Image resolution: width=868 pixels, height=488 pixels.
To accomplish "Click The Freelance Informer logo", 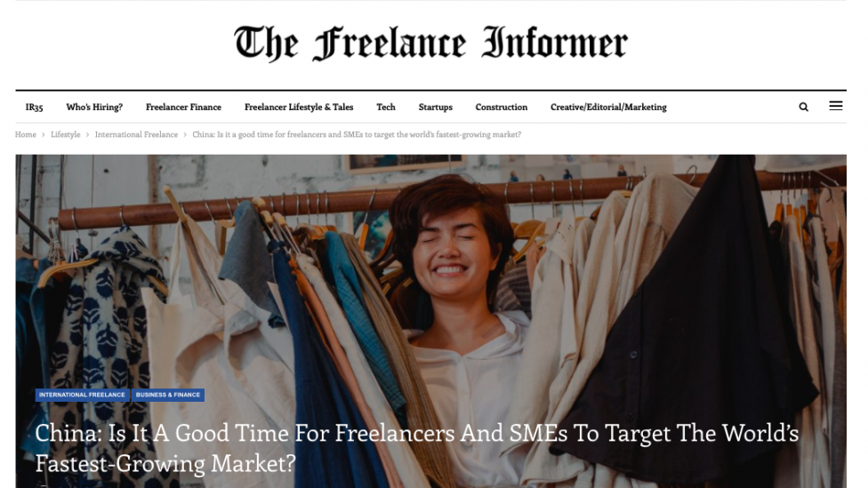I will (x=430, y=44).
